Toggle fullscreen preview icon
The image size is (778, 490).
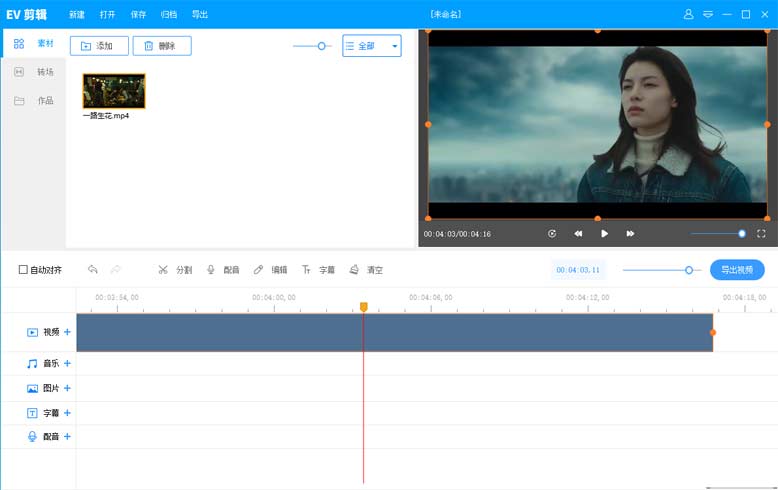click(761, 234)
